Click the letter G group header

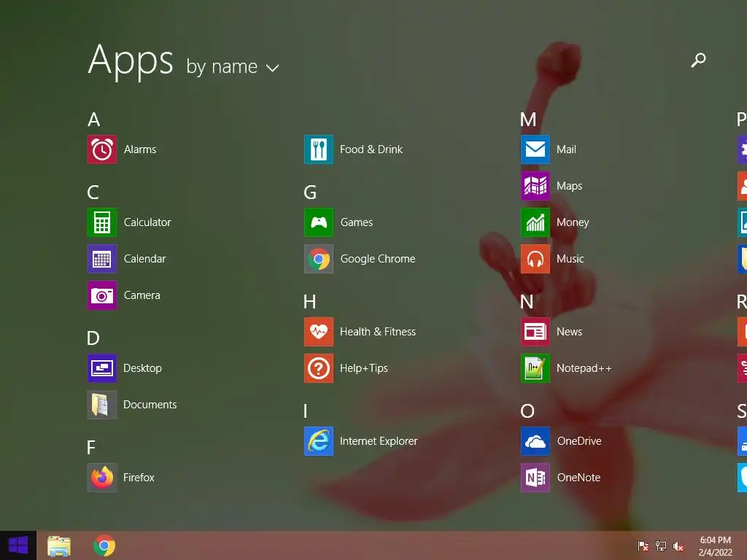(x=310, y=192)
